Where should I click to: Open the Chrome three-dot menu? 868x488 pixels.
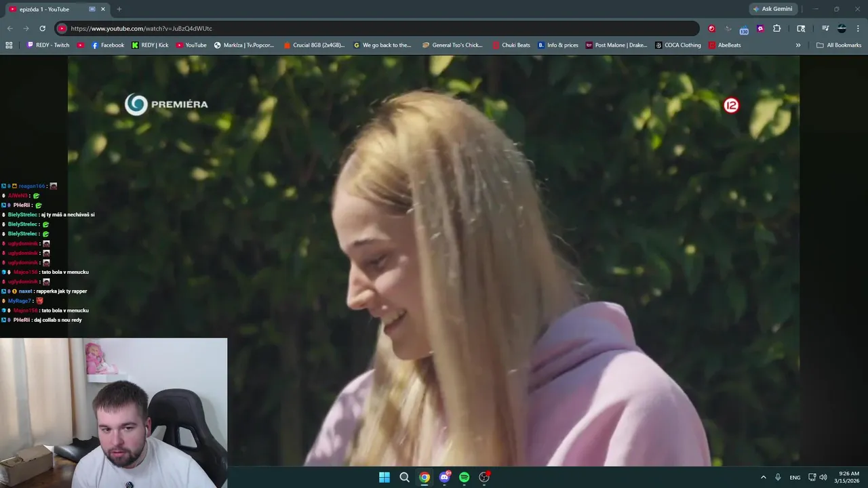click(858, 28)
